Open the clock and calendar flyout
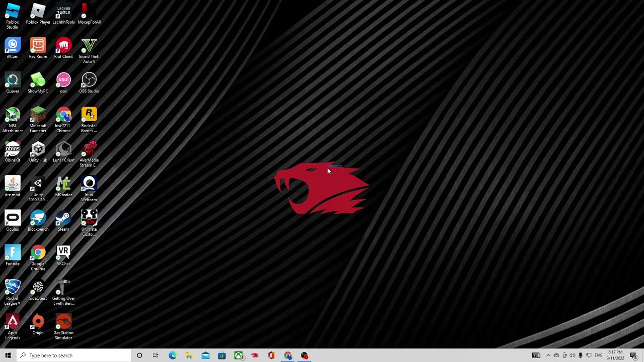The height and width of the screenshot is (362, 644). (616, 355)
